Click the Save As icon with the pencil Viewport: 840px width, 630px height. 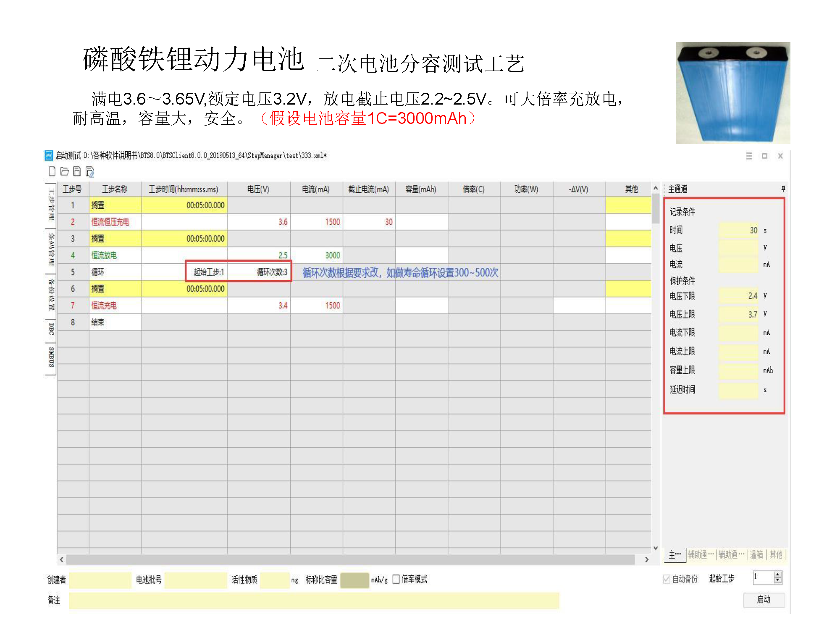pyautogui.click(x=90, y=172)
